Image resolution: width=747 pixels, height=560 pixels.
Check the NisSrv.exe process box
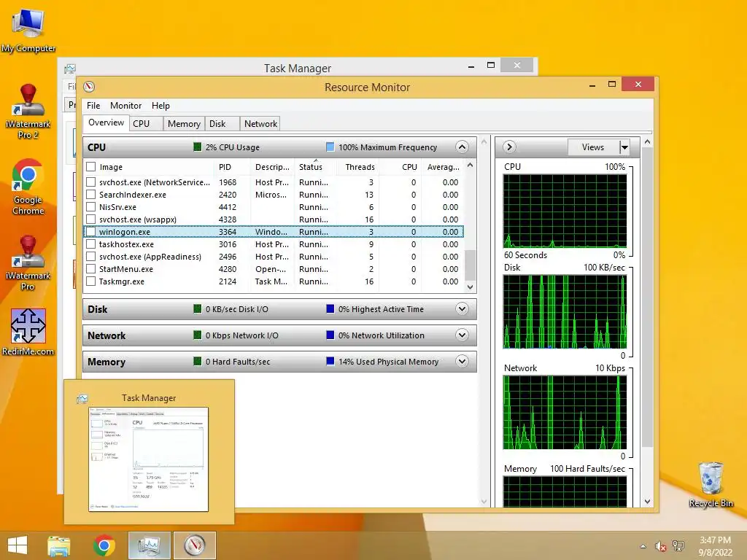click(x=90, y=206)
